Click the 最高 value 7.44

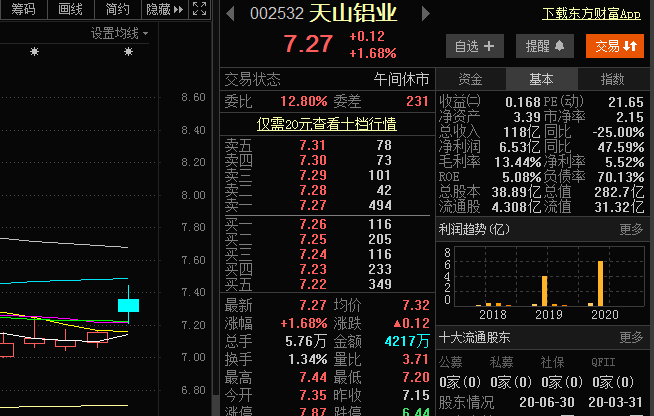pyautogui.click(x=313, y=377)
